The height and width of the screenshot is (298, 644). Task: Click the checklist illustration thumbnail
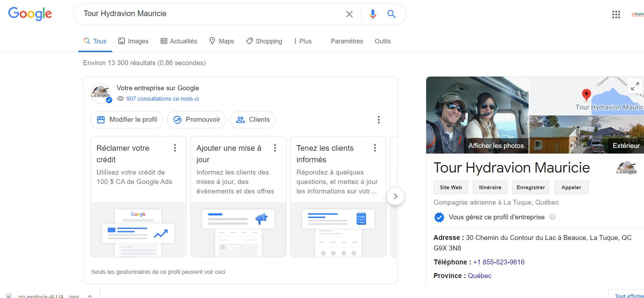click(x=338, y=230)
